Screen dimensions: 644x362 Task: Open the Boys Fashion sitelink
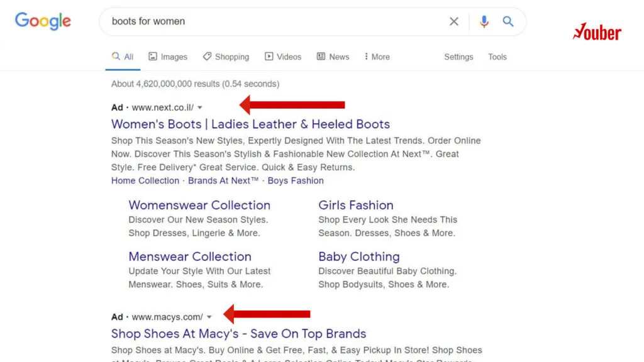(296, 180)
